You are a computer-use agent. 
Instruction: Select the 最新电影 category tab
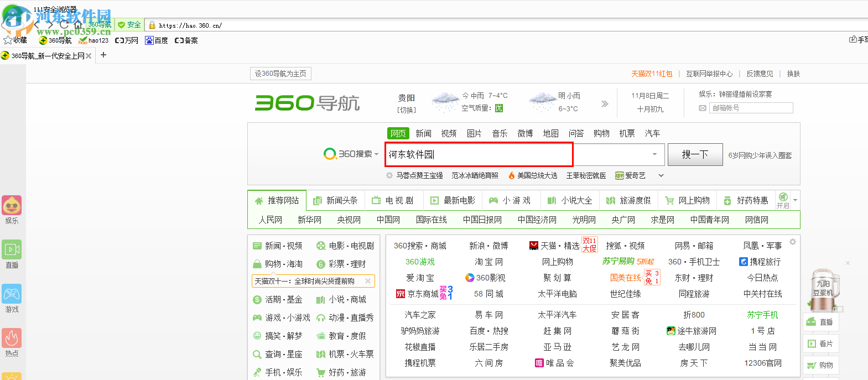click(x=453, y=200)
